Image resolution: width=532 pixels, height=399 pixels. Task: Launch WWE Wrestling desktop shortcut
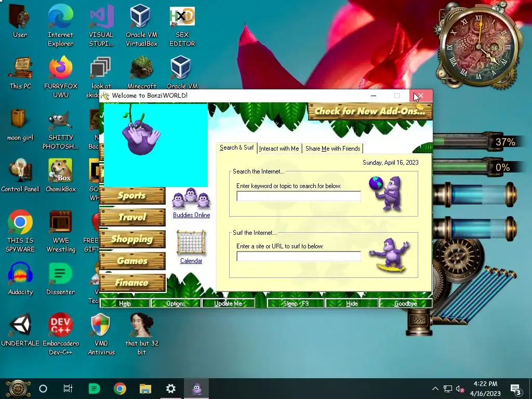[61, 231]
